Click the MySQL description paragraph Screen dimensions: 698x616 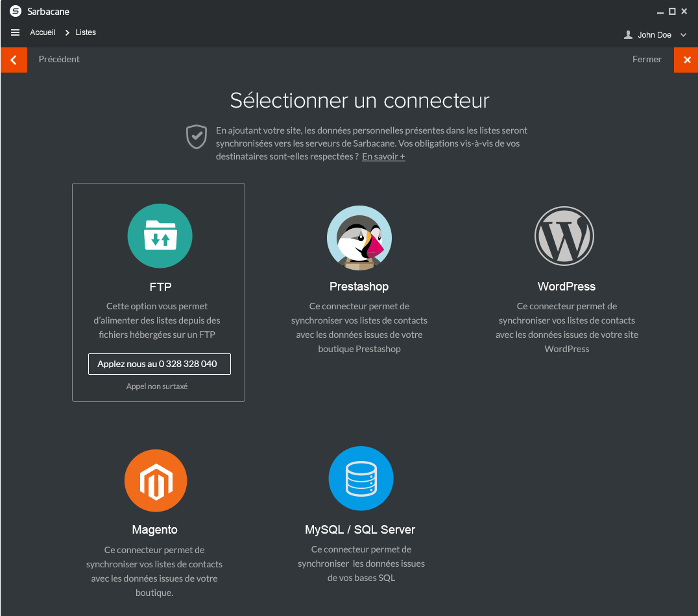[x=361, y=563]
